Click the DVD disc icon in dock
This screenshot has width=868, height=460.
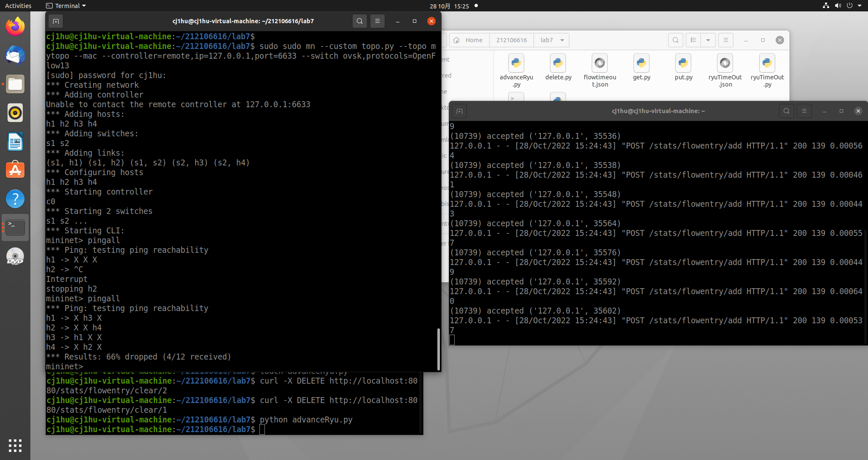15,256
